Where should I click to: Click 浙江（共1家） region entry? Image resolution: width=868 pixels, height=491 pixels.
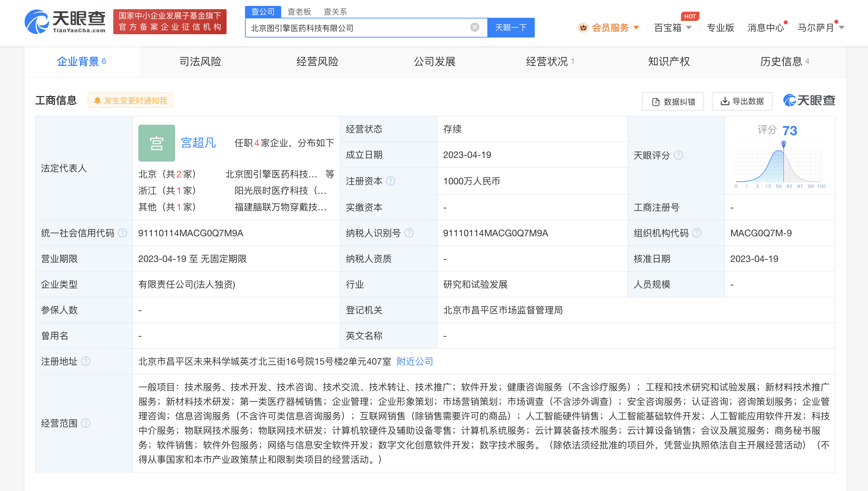click(167, 191)
